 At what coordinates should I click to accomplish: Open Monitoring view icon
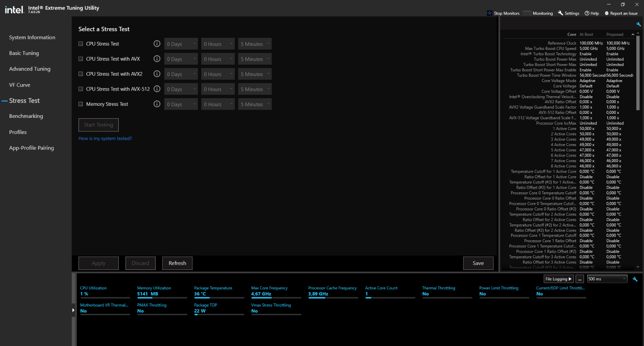pos(527,13)
